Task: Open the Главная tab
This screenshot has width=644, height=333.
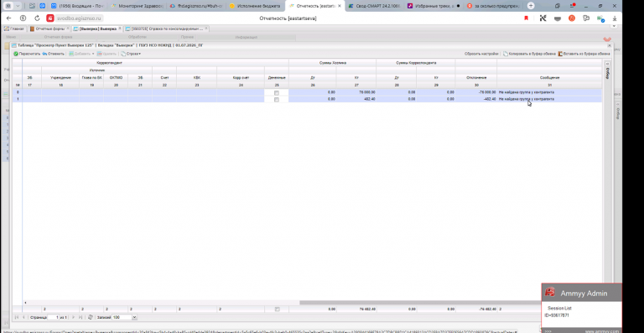Action: tap(14, 29)
